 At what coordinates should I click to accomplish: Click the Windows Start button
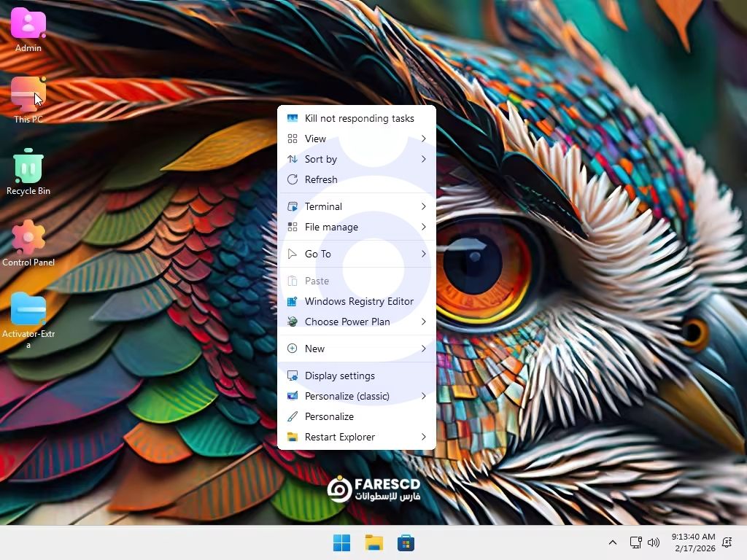click(341, 542)
